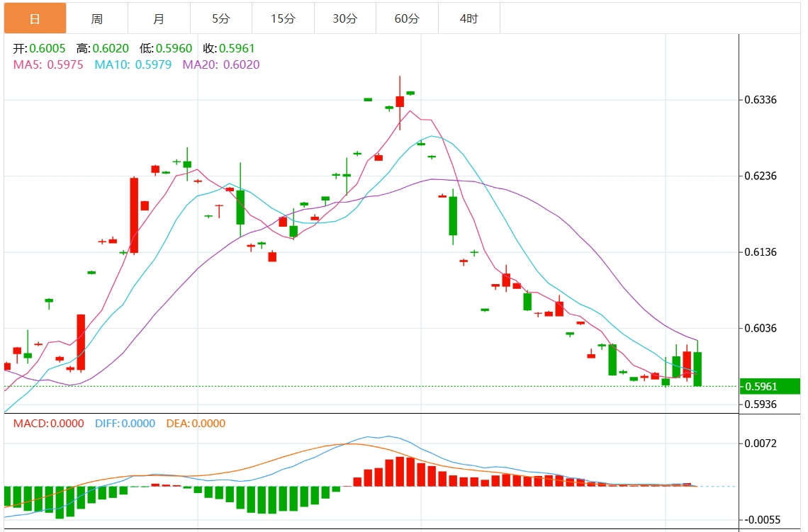Click the 0.0072 MACD axis label
Image resolution: width=808 pixels, height=532 pixels.
[x=760, y=443]
